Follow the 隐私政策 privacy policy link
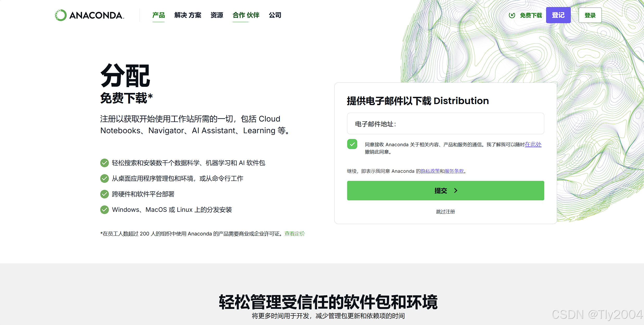644x325 pixels. 430,171
